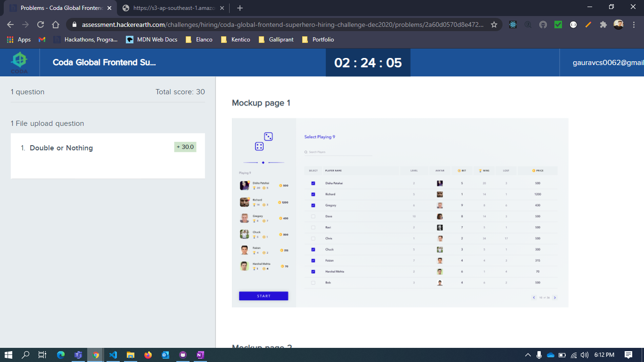This screenshot has height=362, width=644.
Task: Click the 02 : 24 : 05 countdown timer
Action: pos(368,62)
